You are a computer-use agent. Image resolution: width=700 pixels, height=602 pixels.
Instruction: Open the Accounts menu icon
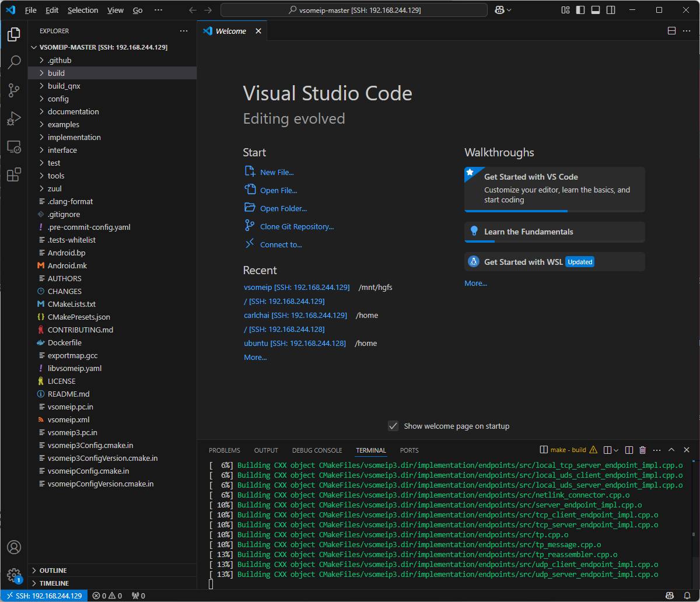click(x=14, y=547)
